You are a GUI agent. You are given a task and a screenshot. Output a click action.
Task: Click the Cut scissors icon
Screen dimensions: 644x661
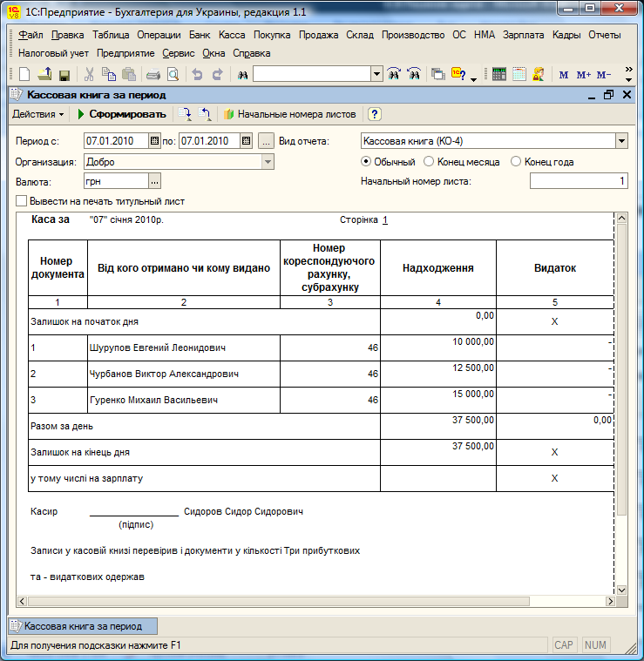89,75
